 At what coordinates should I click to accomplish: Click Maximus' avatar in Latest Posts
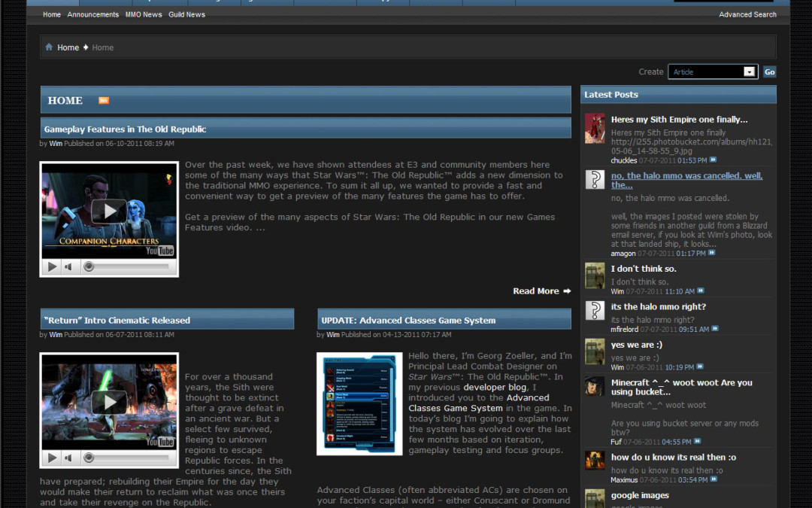pyautogui.click(x=595, y=461)
